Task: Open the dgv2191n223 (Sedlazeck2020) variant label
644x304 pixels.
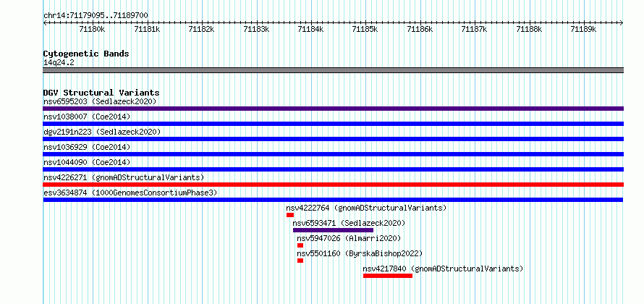Action: 102,132
